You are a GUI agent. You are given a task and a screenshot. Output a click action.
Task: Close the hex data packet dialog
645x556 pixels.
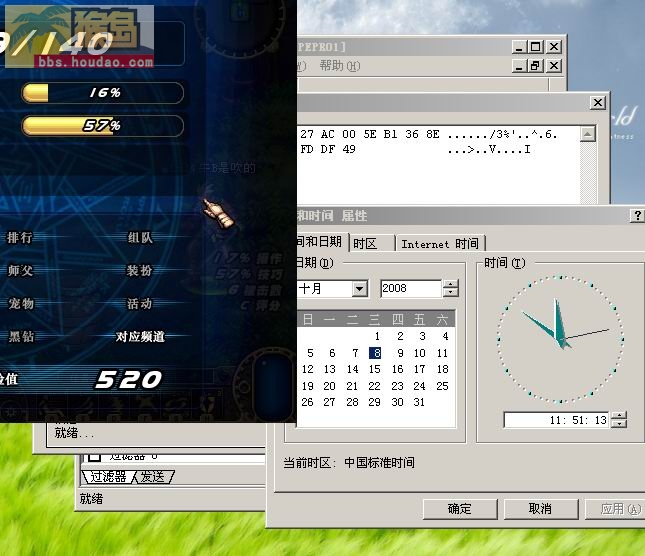click(x=598, y=102)
